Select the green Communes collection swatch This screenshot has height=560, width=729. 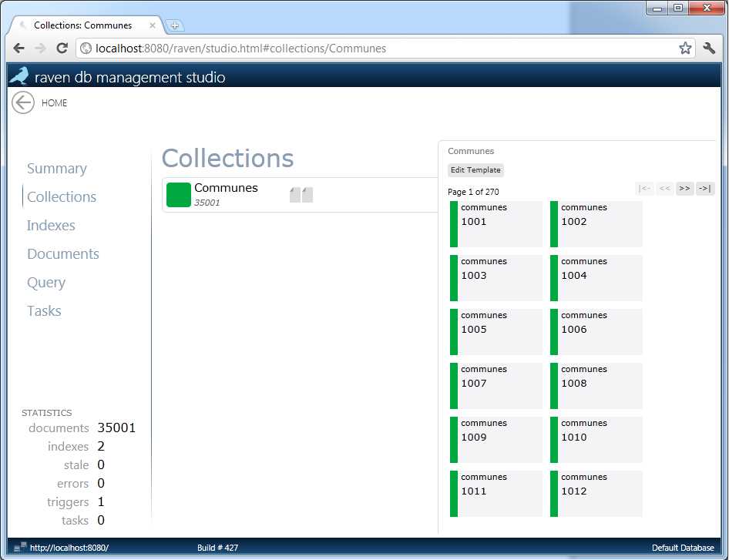(178, 195)
